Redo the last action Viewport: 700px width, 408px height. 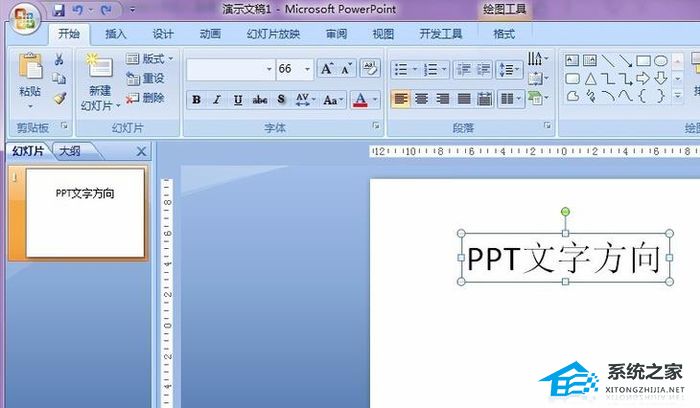coord(106,9)
